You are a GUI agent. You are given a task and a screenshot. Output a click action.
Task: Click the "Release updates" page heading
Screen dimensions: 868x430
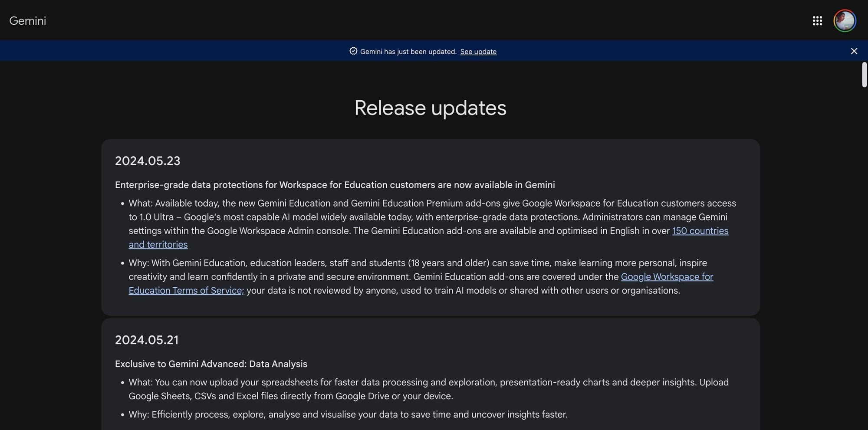pos(431,108)
